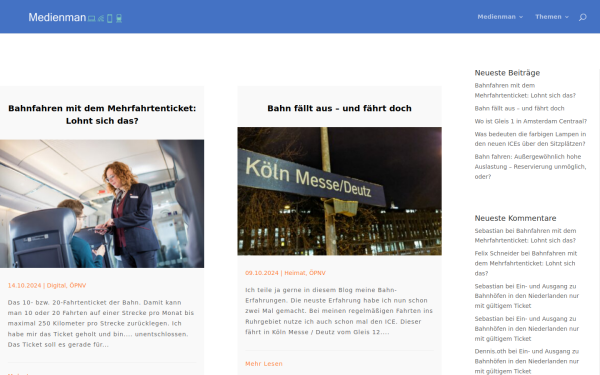Open sidebar link Wo ist Gleis 1 in Amsterdam Centraal
Viewport: 600px width, 375px height.
pyautogui.click(x=530, y=121)
